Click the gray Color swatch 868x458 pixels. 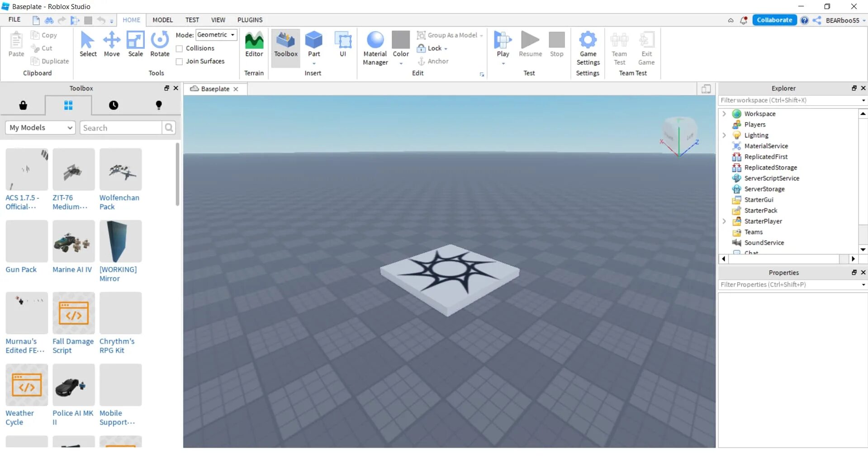401,39
